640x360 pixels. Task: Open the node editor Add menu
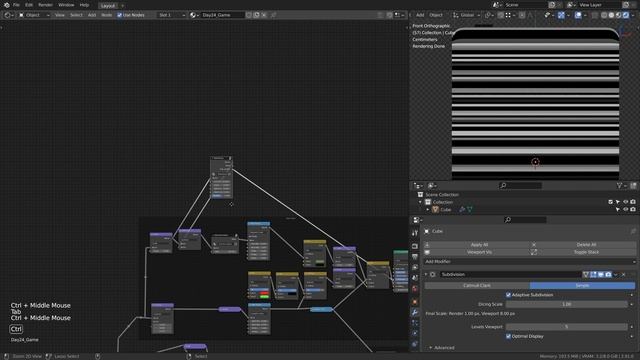(92, 15)
